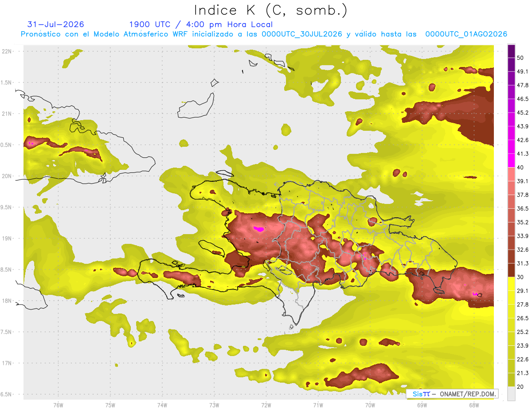This screenshot has width=532, height=411.
Task: Click the "76W" longitude label
Action: coord(58,405)
